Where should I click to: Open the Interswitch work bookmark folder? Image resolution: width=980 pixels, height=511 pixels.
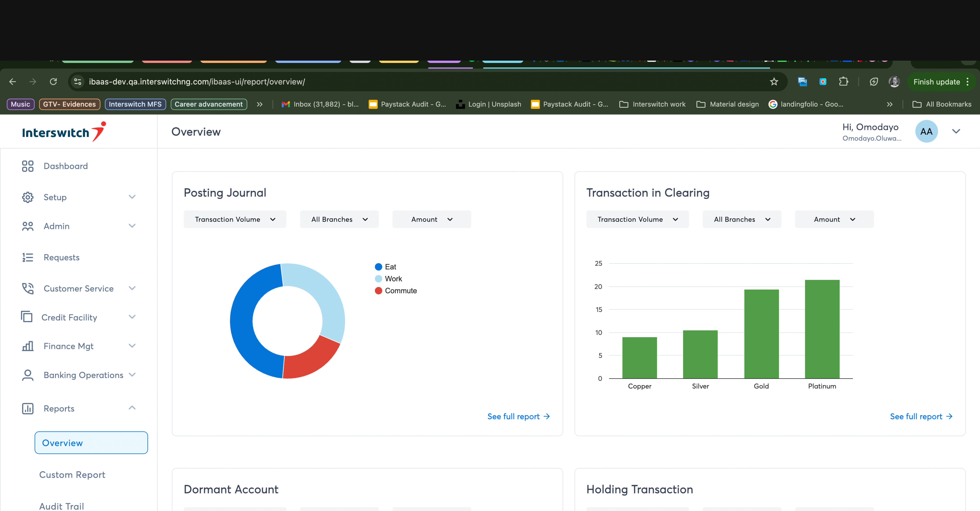[652, 104]
